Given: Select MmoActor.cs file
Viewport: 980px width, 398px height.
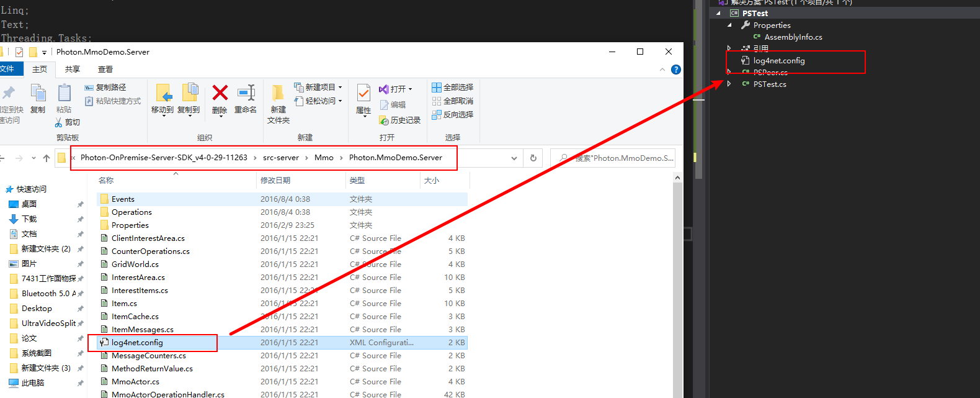Looking at the screenshot, I should 282,382.
